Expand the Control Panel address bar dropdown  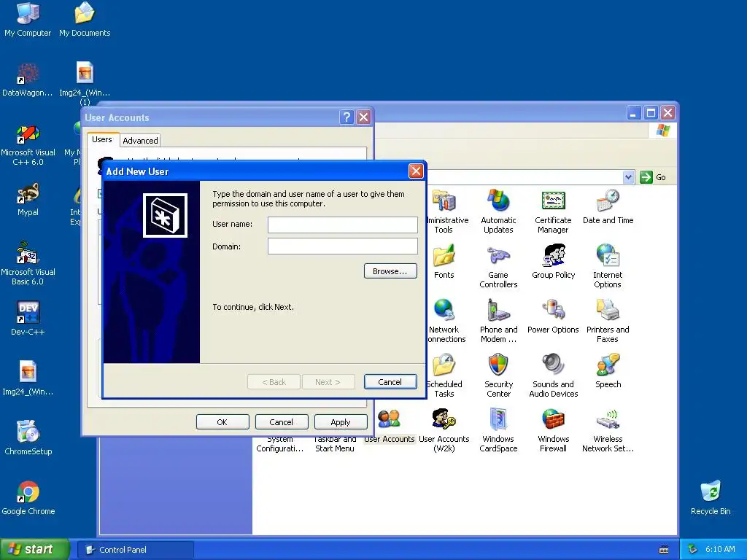[x=628, y=177]
